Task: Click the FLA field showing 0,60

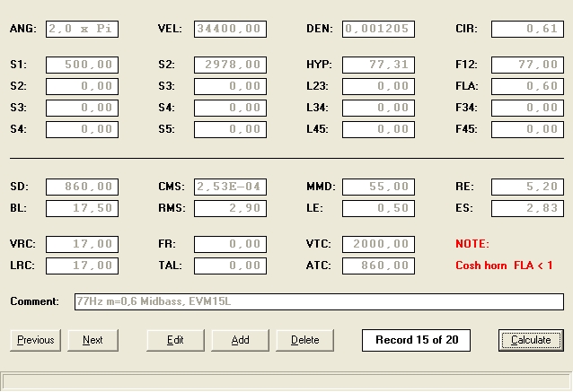Action: tap(527, 86)
